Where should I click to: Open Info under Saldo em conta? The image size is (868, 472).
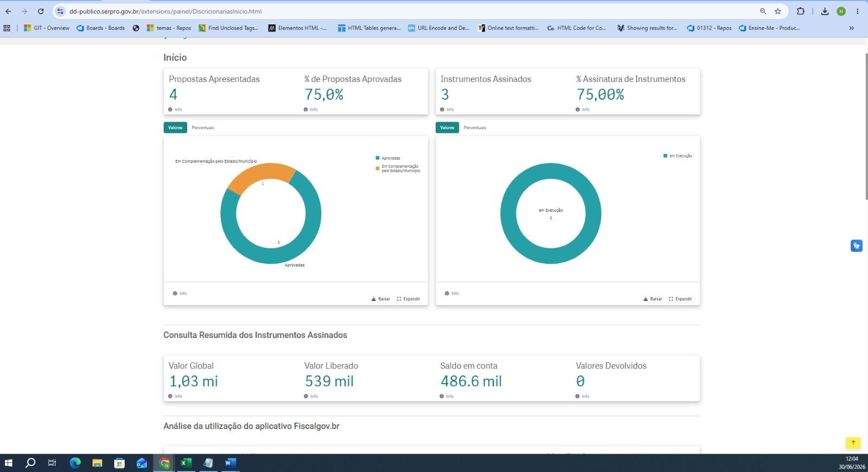tap(446, 397)
